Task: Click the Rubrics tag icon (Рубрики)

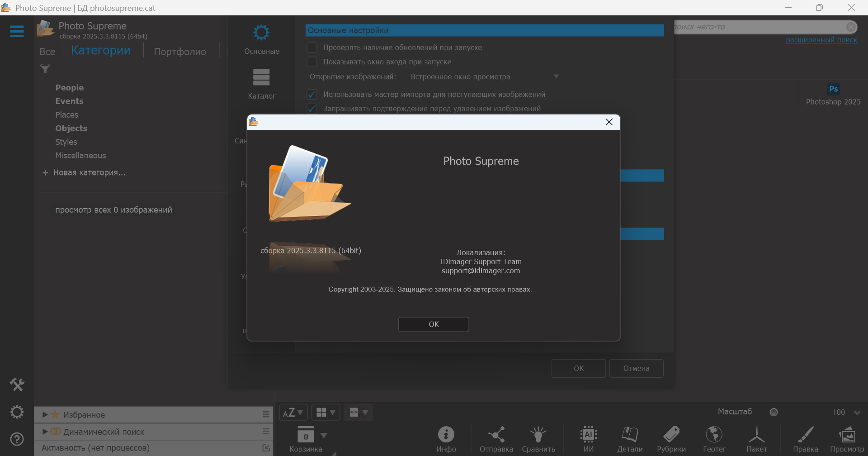Action: tap(671, 435)
